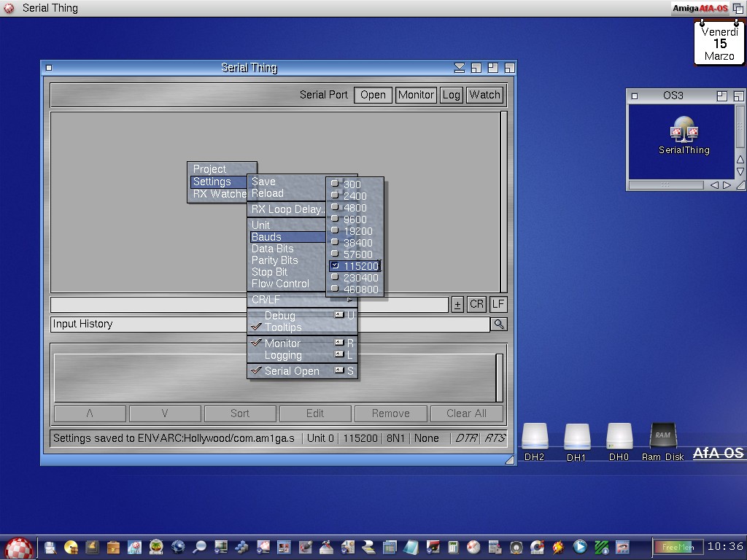Click the OS3 window horizontal scrollbar
747x560 pixels.
[x=667, y=185]
